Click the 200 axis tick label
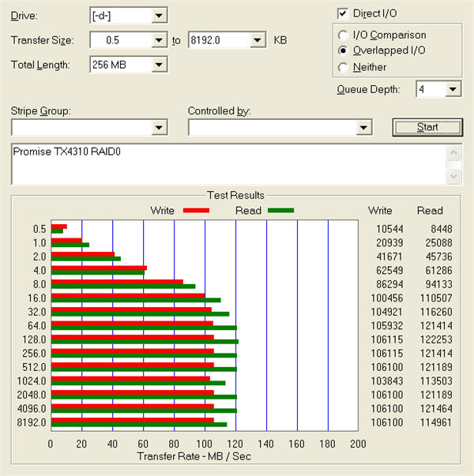Image resolution: width=474 pixels, height=476 pixels. (x=358, y=444)
